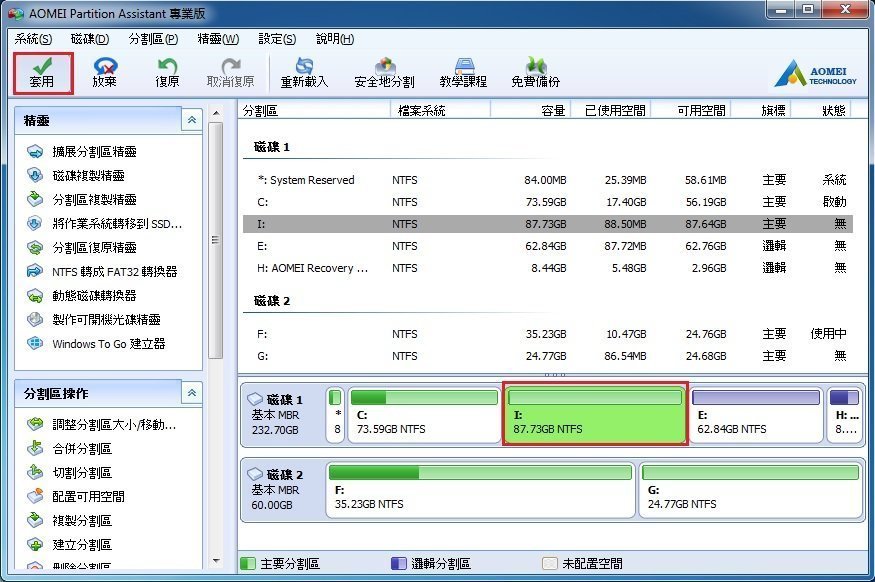Click the H: partition block on 磁碟 1
The height and width of the screenshot is (582, 875).
(x=844, y=415)
